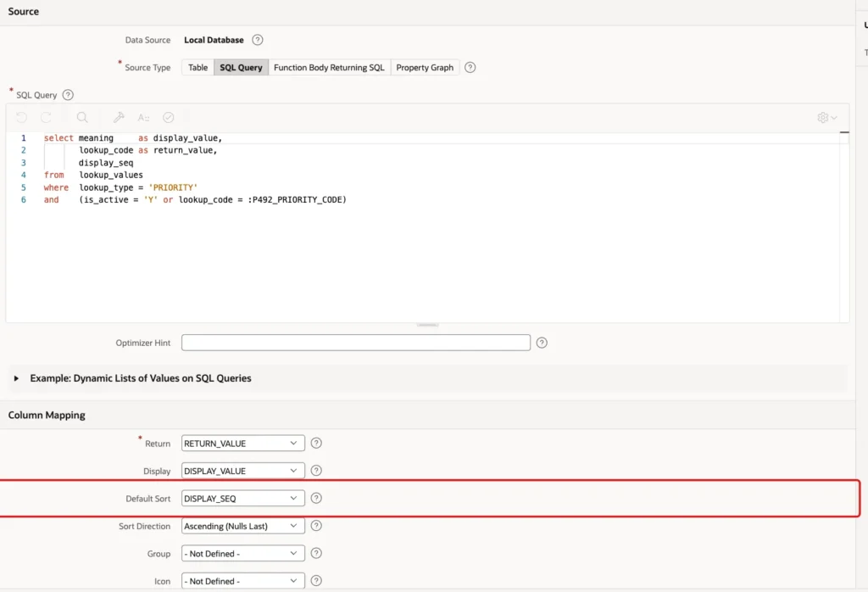This screenshot has width=868, height=592.
Task: Click the Undo icon in SQL editor toolbar
Action: click(x=21, y=117)
